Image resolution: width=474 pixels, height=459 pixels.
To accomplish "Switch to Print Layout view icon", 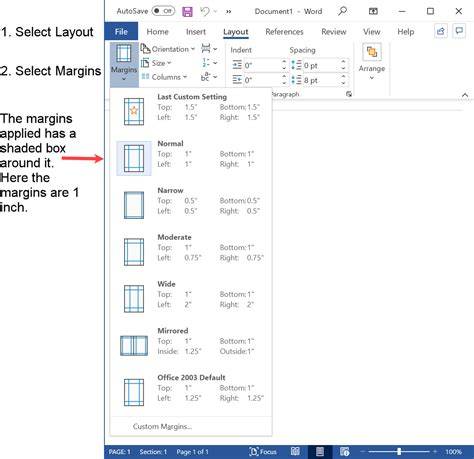I will pos(320,452).
